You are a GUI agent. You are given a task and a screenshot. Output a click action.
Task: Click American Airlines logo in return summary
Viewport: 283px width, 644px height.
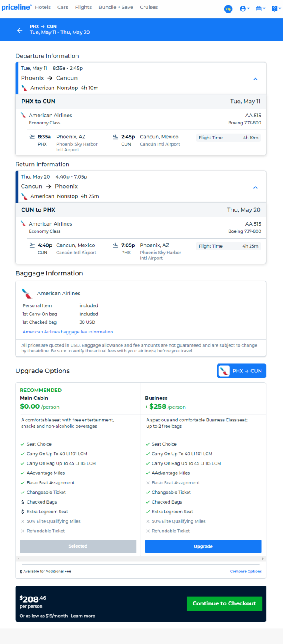pyautogui.click(x=25, y=196)
